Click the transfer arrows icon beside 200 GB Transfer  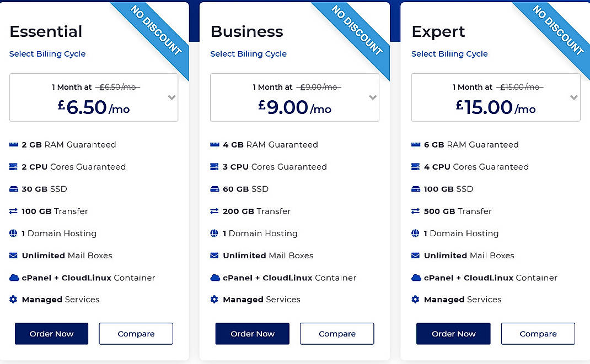(x=213, y=210)
